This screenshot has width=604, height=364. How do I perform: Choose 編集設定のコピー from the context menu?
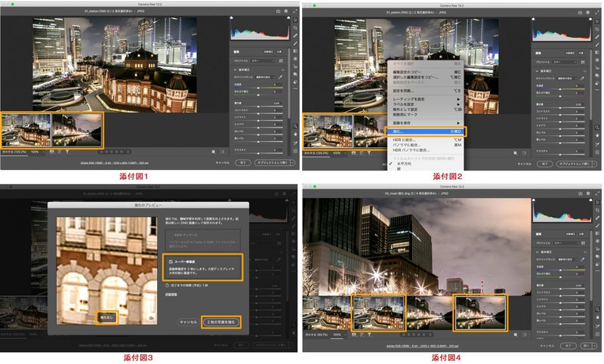tap(425, 72)
